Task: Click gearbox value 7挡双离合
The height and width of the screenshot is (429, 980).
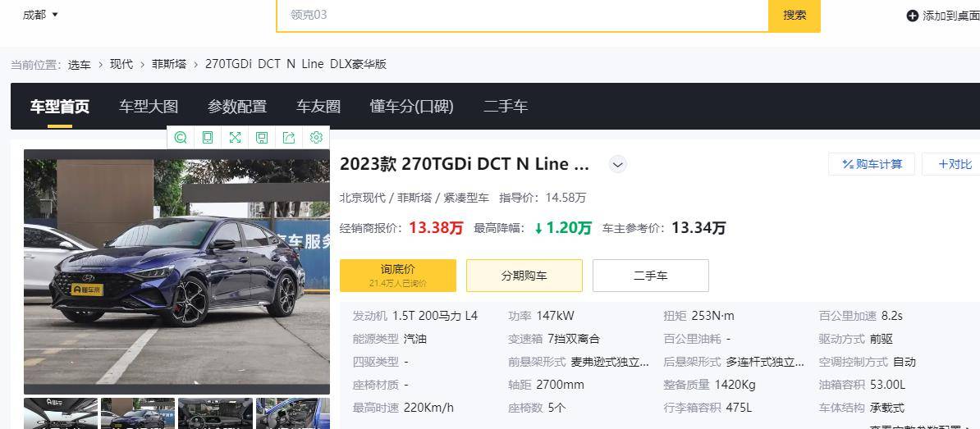Action: [x=573, y=339]
